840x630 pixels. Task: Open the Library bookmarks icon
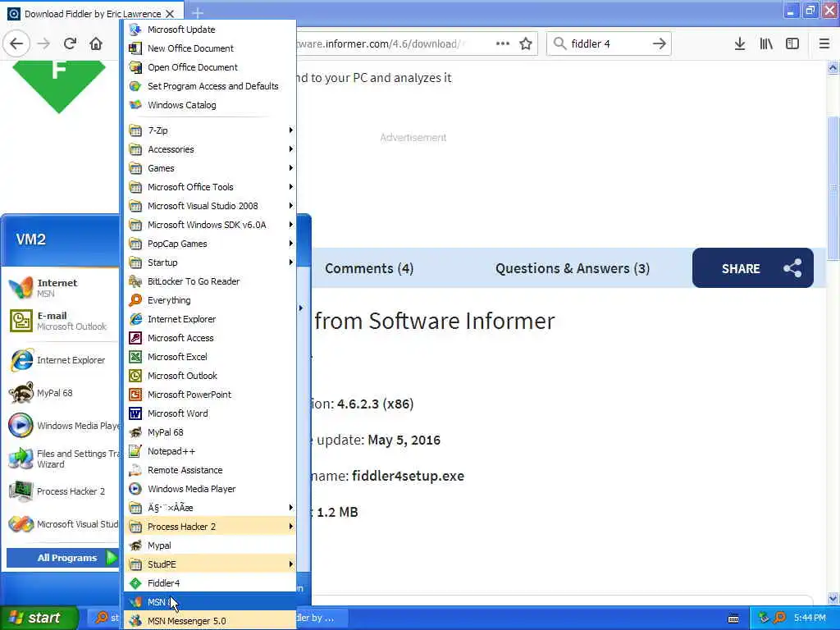(x=766, y=43)
